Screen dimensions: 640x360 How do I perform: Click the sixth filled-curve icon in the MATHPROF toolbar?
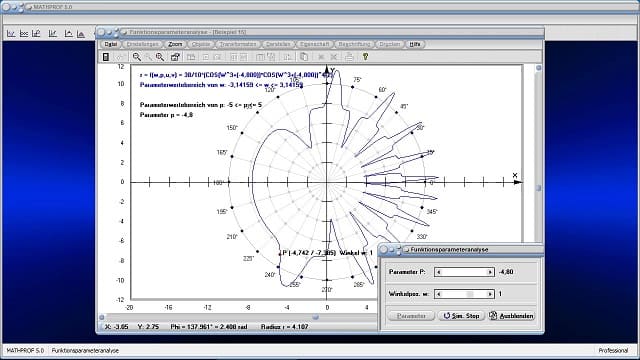tap(81, 34)
